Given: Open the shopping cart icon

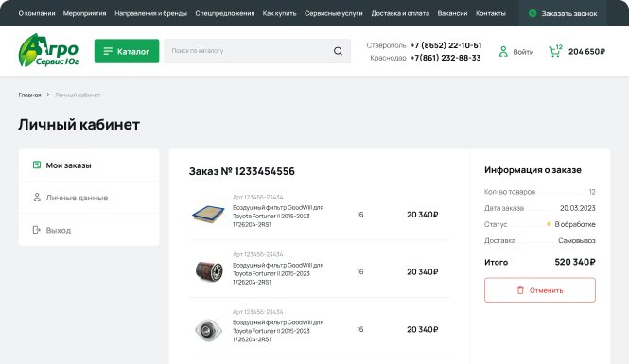Looking at the screenshot, I should click(x=555, y=51).
